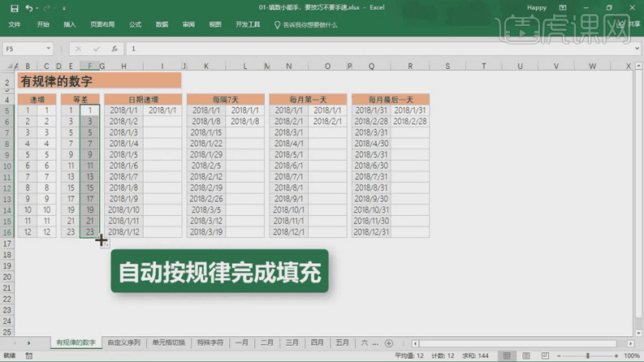
Task: Open the 页面布局 ribbon tab
Action: [102, 24]
